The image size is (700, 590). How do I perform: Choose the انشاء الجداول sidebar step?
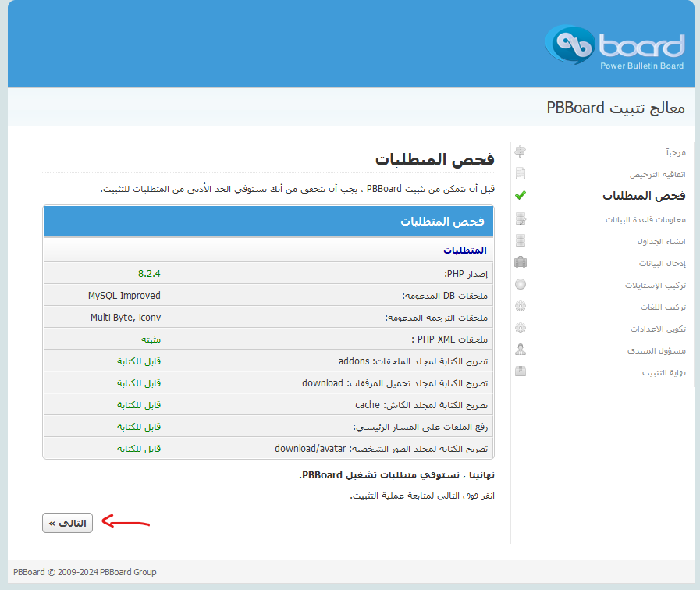(x=661, y=241)
